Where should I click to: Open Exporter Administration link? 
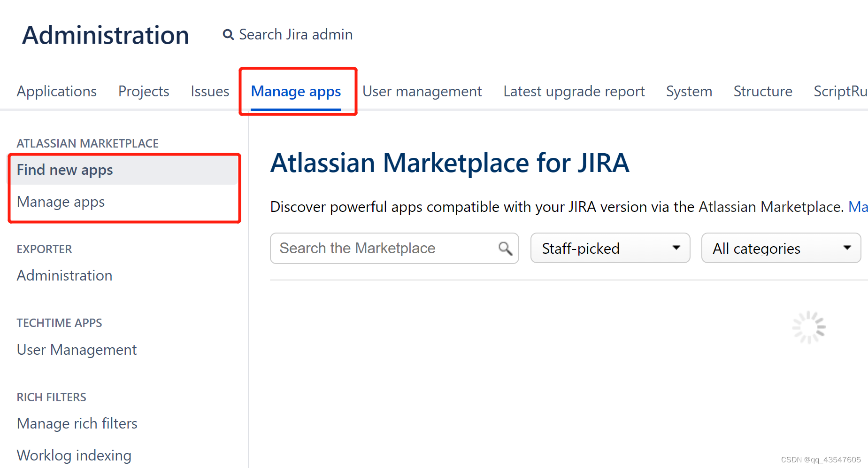coord(64,275)
